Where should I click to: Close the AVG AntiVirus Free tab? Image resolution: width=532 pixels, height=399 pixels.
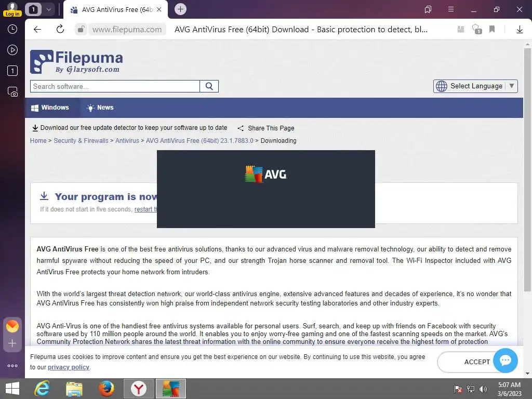159,9
